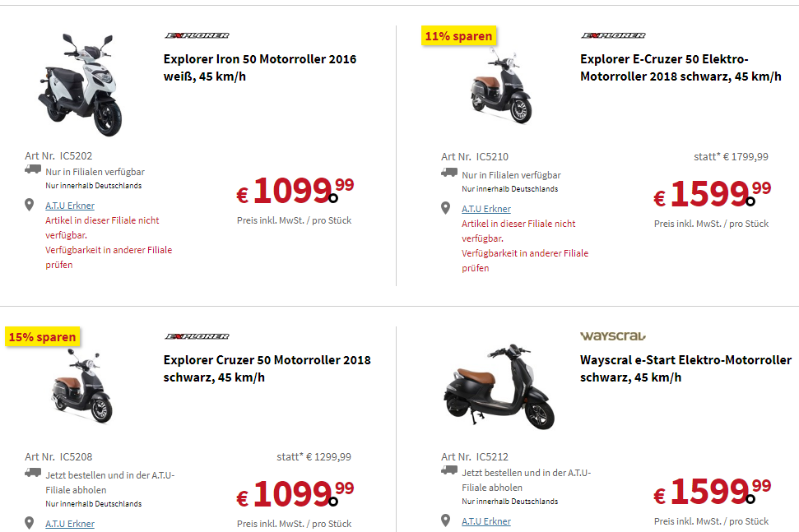Screen dimensions: 799x532
Task: Click the 15% sparen discount badge
Action: (43, 337)
